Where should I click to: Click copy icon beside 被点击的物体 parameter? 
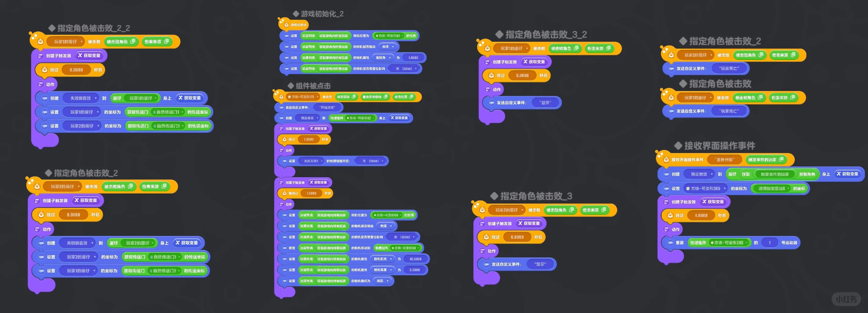tap(385, 97)
